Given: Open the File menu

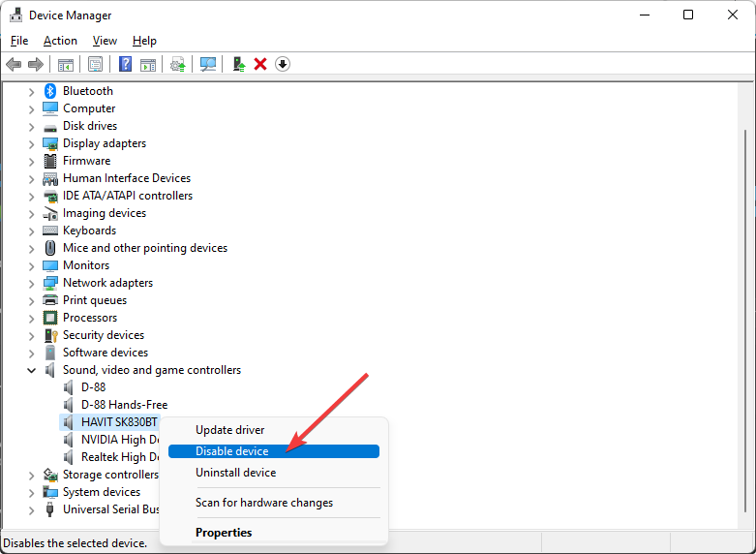Looking at the screenshot, I should 19,41.
